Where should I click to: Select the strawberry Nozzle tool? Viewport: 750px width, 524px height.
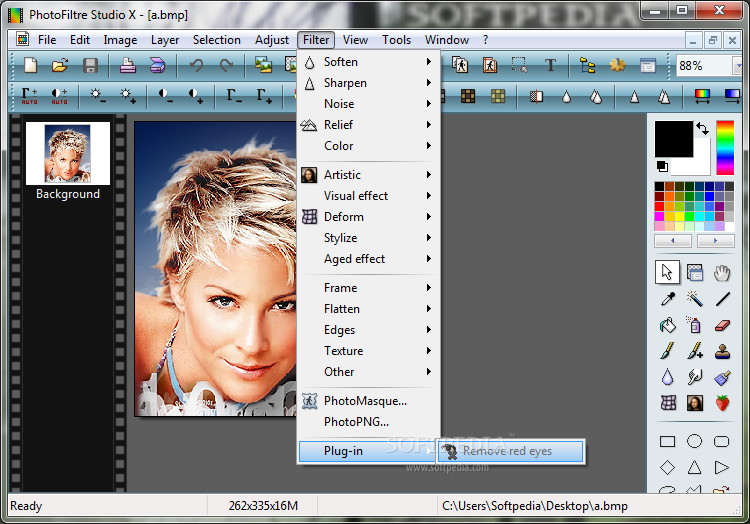tap(722, 403)
